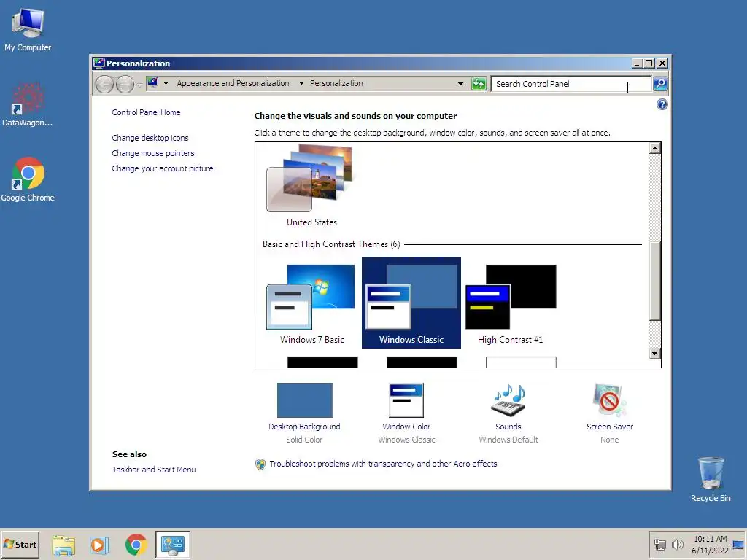
Task: Click the theme list scrollbar thumb
Action: click(654, 281)
